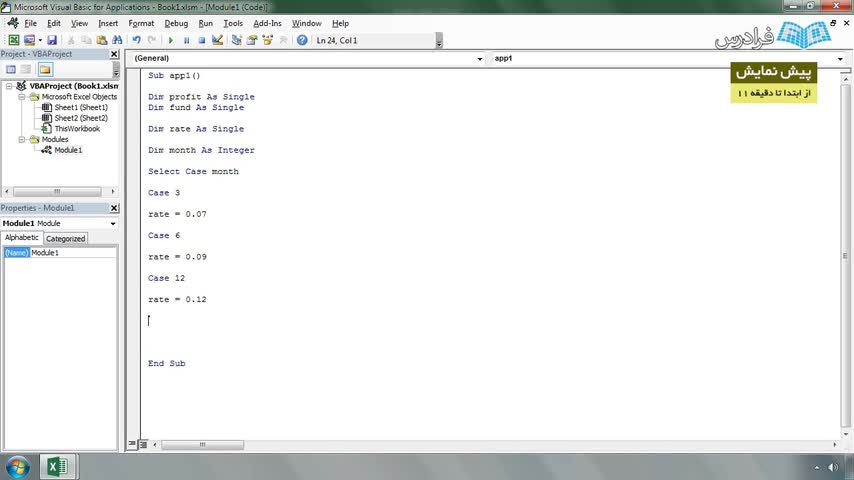Open the Help menu
The image size is (854, 480).
(x=340, y=23)
